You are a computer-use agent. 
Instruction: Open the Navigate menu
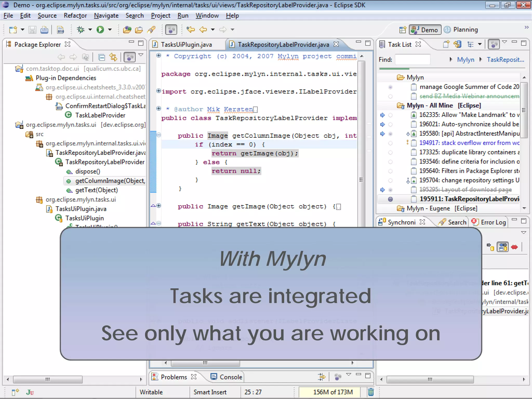(x=106, y=16)
